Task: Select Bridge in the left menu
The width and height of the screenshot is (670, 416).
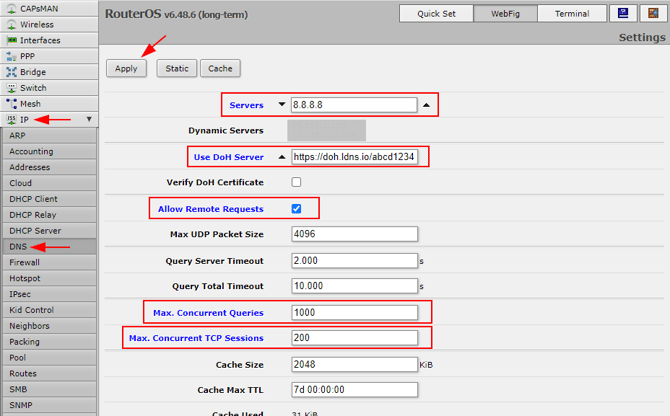Action: (x=33, y=72)
